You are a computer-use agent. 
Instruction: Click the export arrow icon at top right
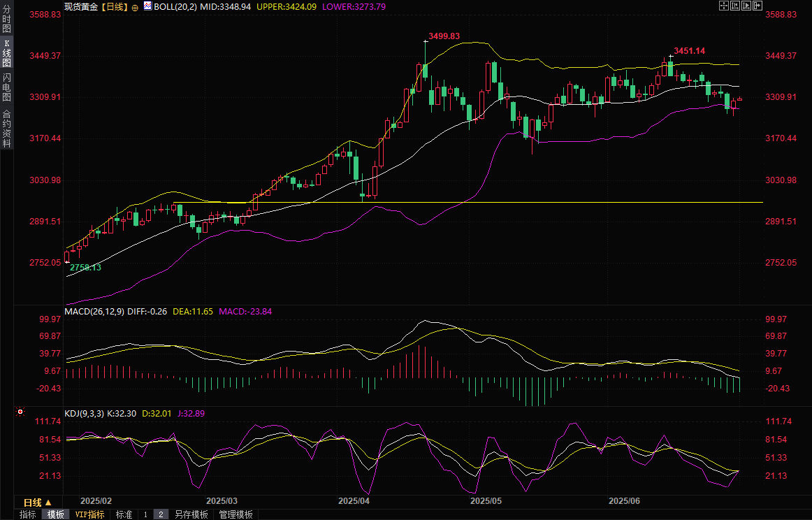pyautogui.click(x=757, y=6)
